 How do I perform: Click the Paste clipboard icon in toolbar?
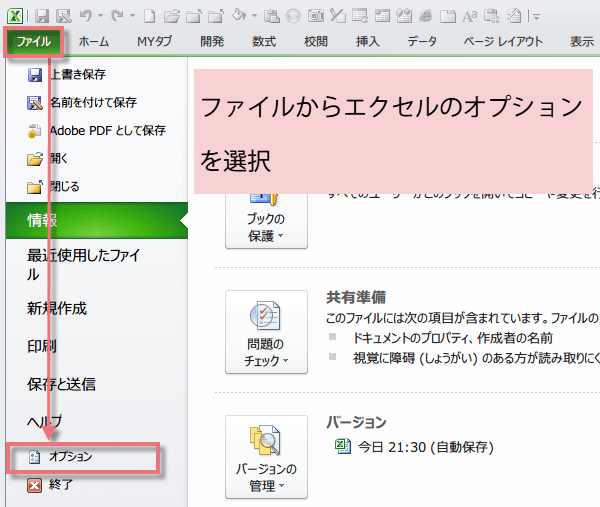[x=272, y=16]
